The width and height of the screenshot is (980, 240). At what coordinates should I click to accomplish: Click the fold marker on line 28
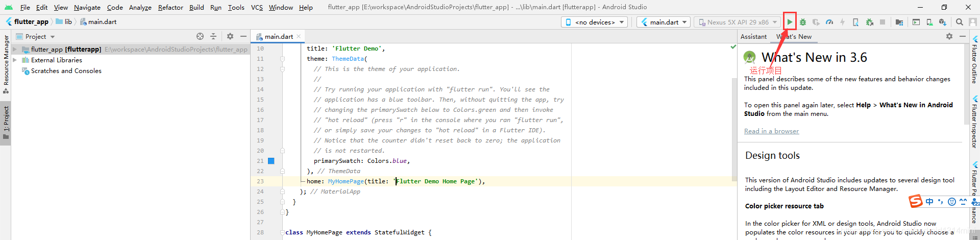pos(282,232)
